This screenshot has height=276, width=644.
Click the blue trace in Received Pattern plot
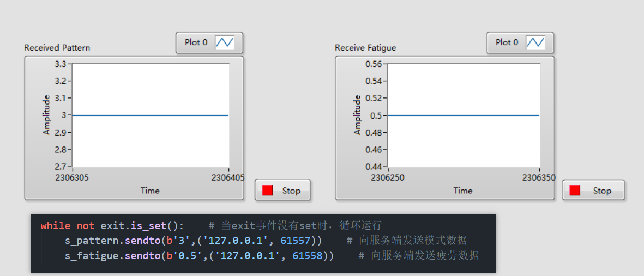151,115
